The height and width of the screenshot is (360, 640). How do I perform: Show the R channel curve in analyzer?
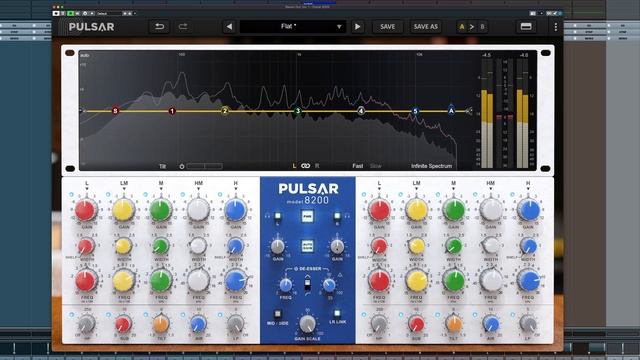(317, 166)
